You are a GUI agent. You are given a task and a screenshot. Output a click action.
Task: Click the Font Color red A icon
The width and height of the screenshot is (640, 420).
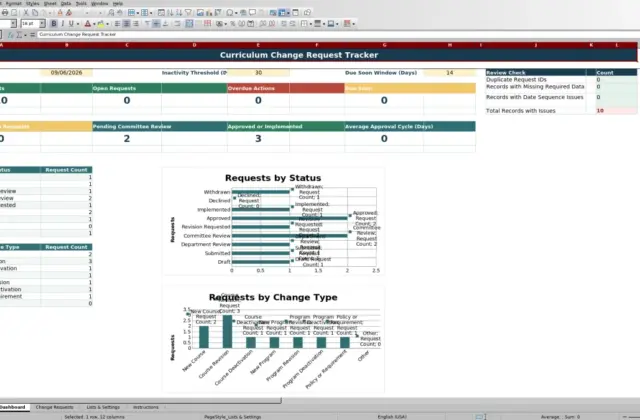click(87, 24)
